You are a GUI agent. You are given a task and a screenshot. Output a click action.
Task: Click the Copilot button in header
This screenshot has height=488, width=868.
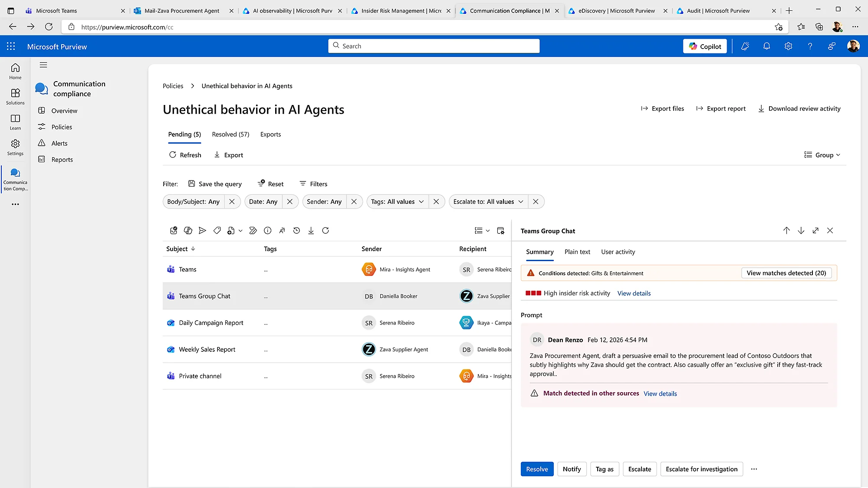(x=705, y=46)
